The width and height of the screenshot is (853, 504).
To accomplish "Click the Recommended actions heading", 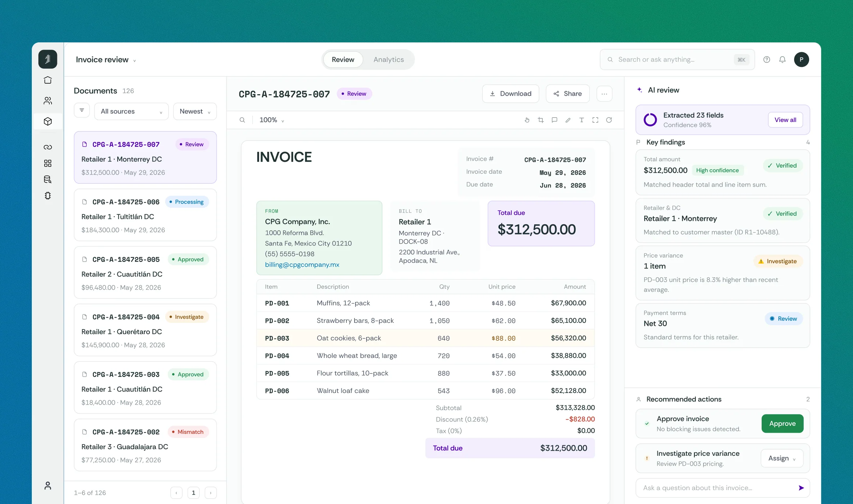I will pyautogui.click(x=684, y=400).
